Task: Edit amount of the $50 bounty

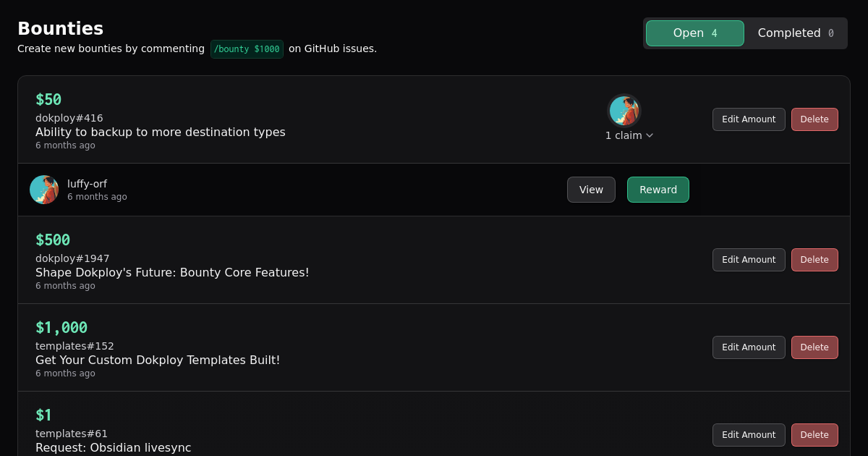Action: [749, 119]
